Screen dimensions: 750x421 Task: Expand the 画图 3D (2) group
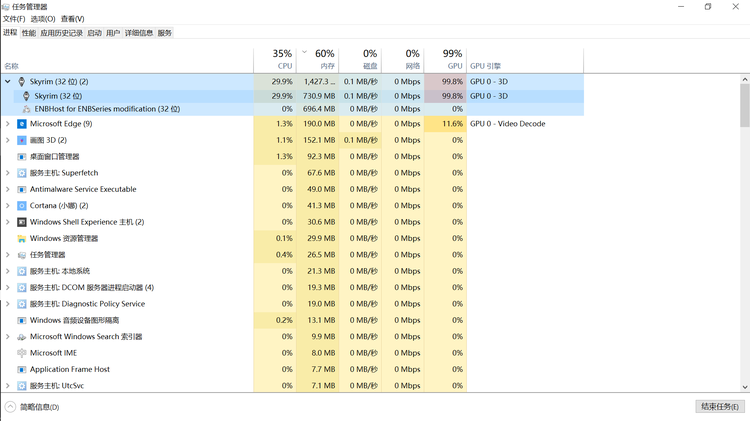[8, 140]
